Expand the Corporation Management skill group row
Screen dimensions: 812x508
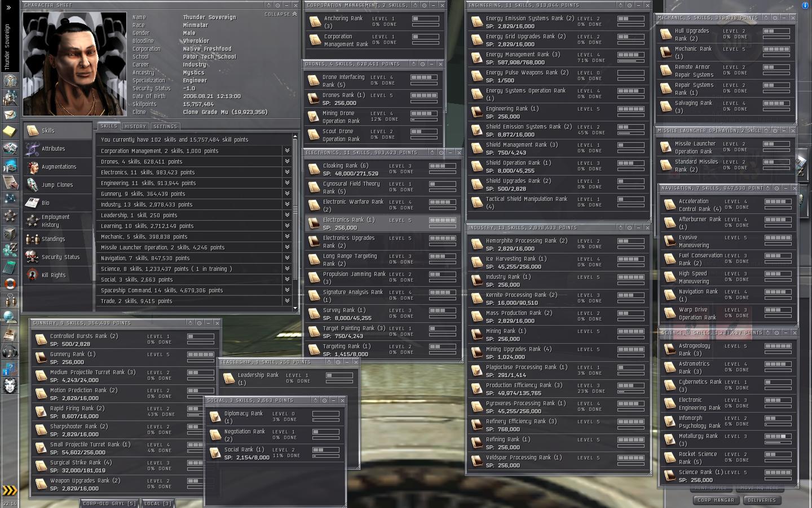287,151
